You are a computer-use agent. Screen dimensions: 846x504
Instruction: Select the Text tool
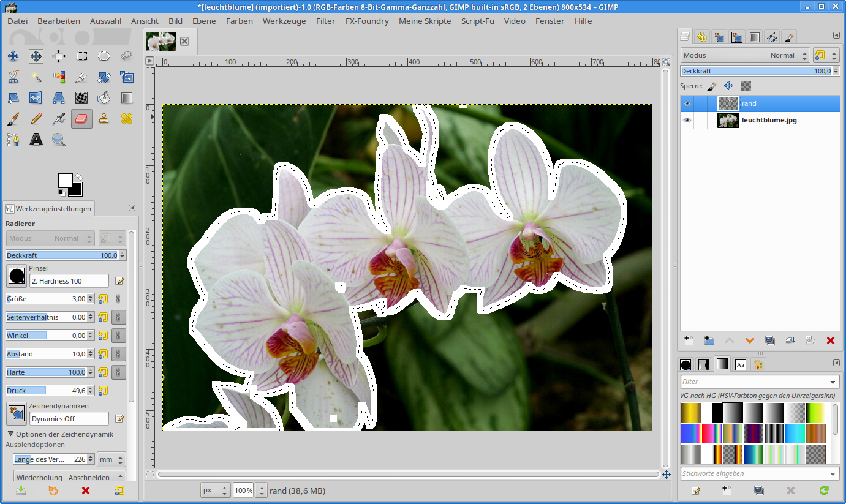[x=36, y=140]
